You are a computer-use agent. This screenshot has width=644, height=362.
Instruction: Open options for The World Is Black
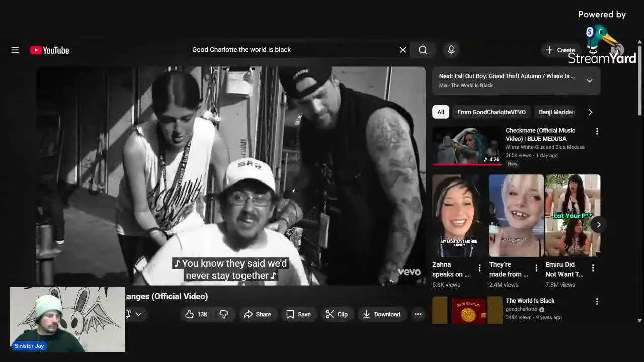coord(597,302)
